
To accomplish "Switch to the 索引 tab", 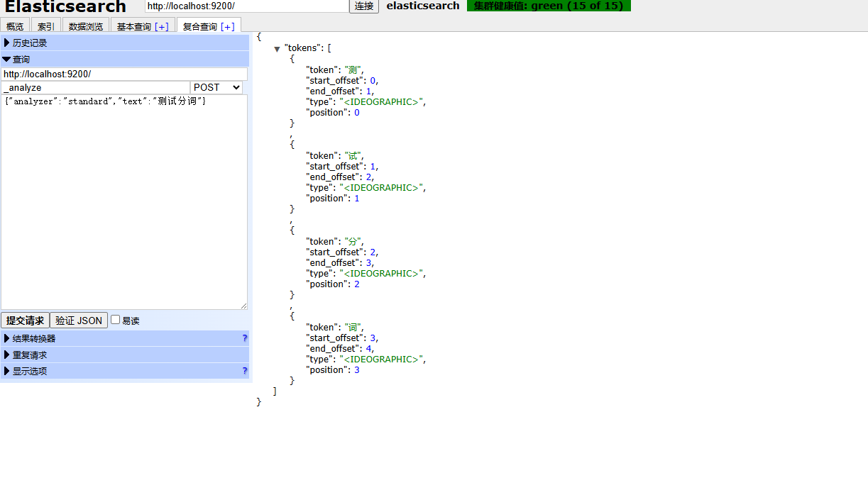I will point(46,26).
